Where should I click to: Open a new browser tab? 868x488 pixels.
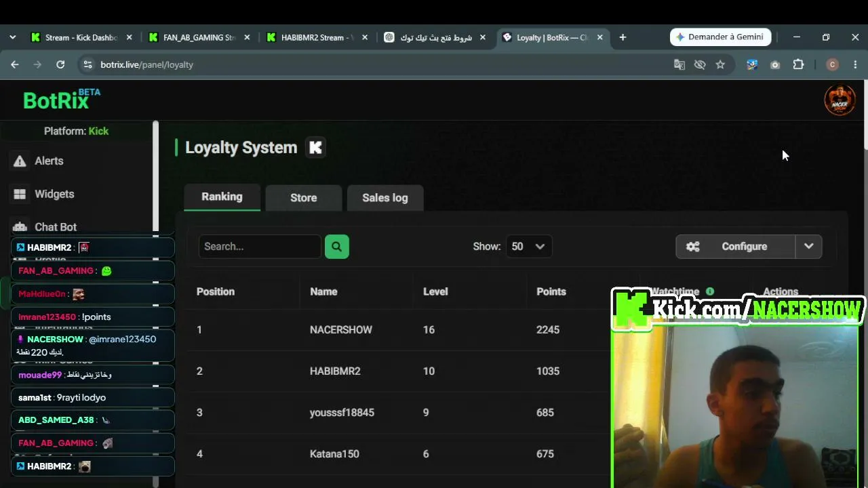point(623,37)
